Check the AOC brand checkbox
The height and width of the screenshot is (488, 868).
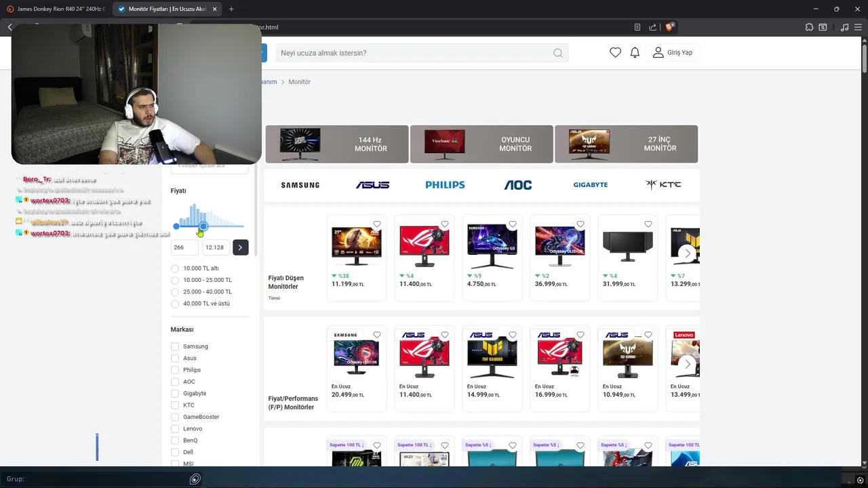tap(175, 382)
